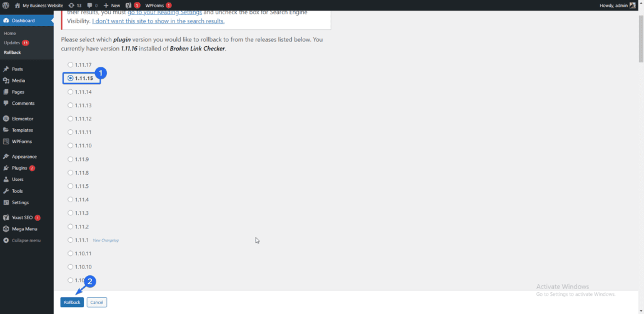This screenshot has height=314, width=644.
Task: Open Updates submenu item with badge
Action: click(x=16, y=42)
